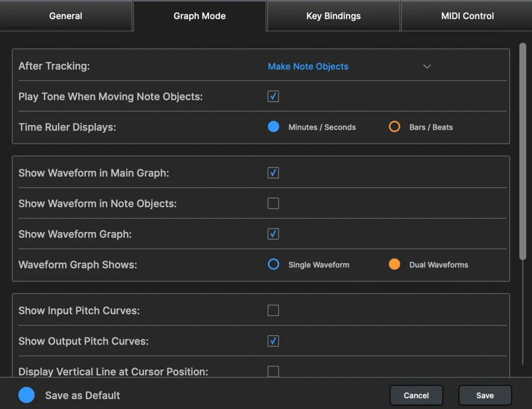Screen dimensions: 532x409
Task: Enable Display Vertical Line at Cursor Position
Action: (273, 371)
